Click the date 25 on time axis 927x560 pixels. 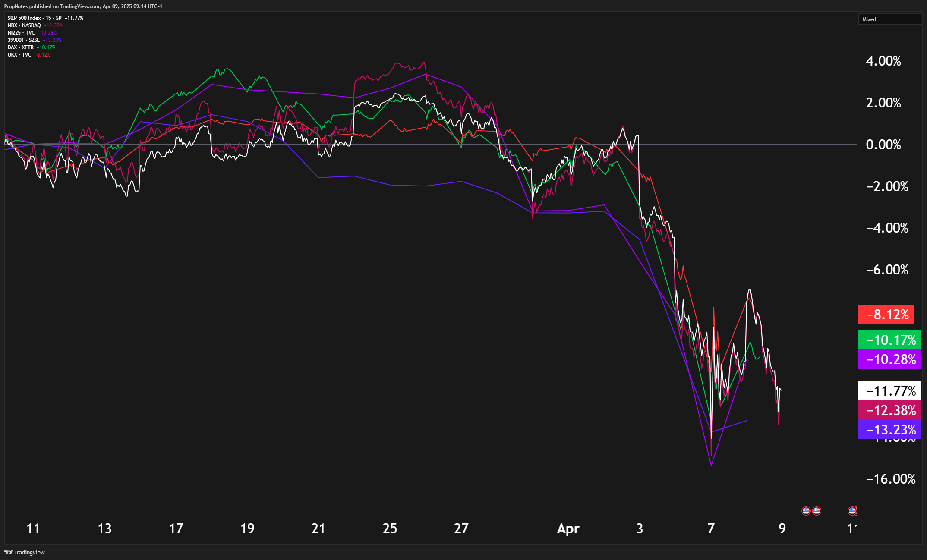[390, 529]
